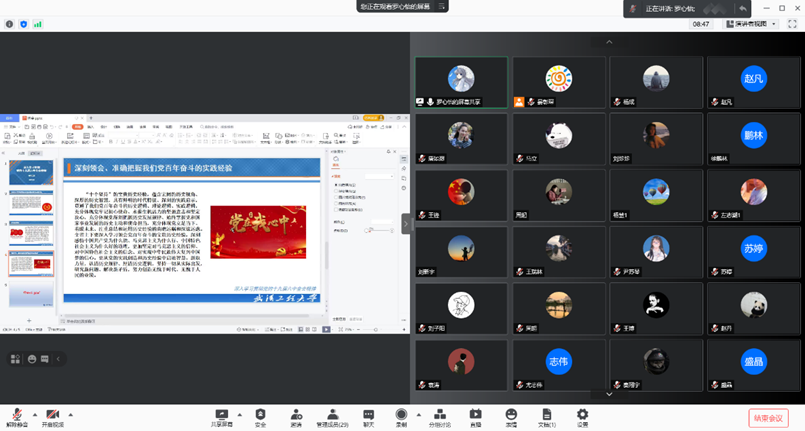Open the 共享屏幕 share screen option

[x=223, y=414]
